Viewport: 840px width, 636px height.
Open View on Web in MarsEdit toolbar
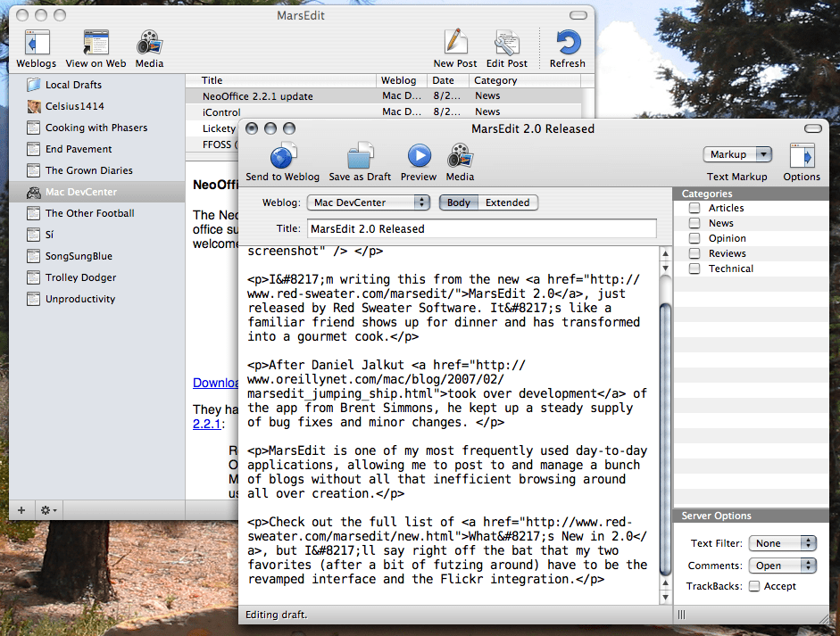click(x=96, y=49)
